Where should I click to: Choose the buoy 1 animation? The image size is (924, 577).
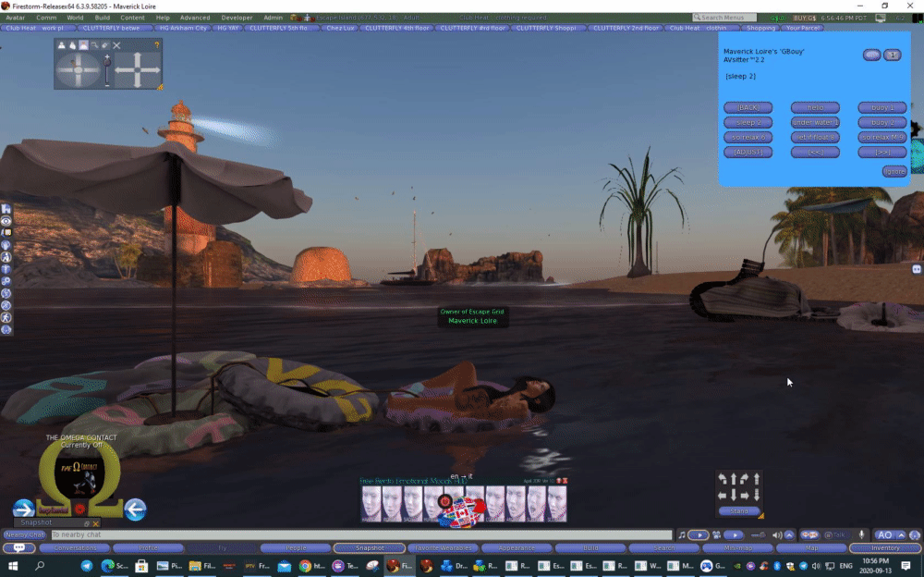pos(882,107)
